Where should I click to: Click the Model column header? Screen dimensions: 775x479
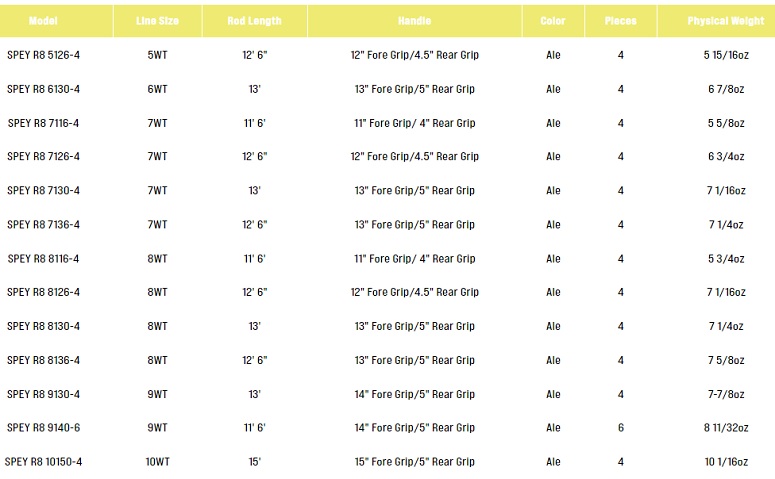[x=43, y=21]
